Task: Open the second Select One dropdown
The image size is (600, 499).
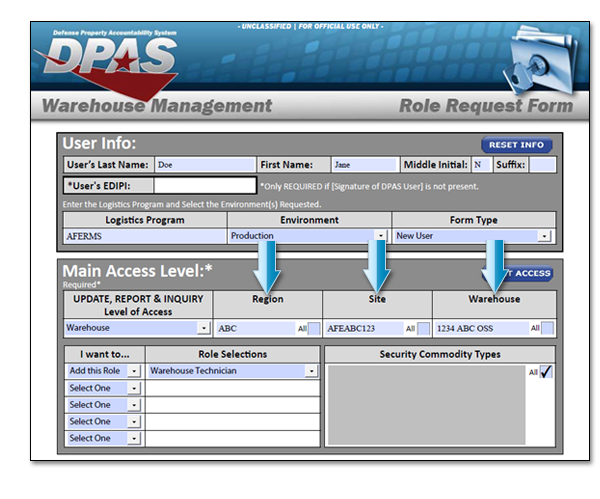Action: tap(104, 405)
